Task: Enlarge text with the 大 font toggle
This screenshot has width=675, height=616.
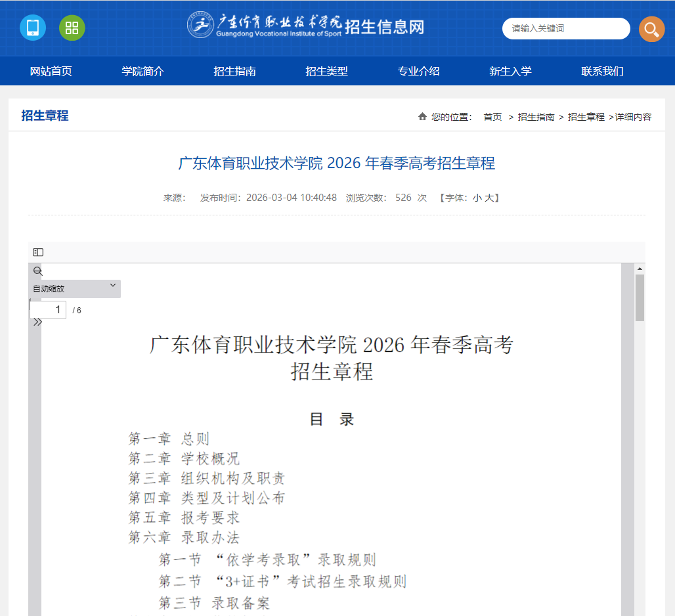Action: coord(489,197)
